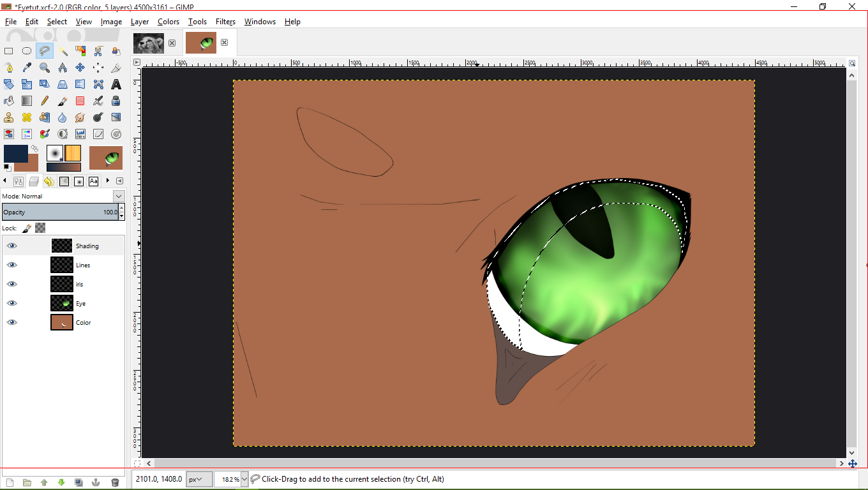Image resolution: width=868 pixels, height=490 pixels.
Task: Click the anchor layer icon
Action: (x=96, y=483)
